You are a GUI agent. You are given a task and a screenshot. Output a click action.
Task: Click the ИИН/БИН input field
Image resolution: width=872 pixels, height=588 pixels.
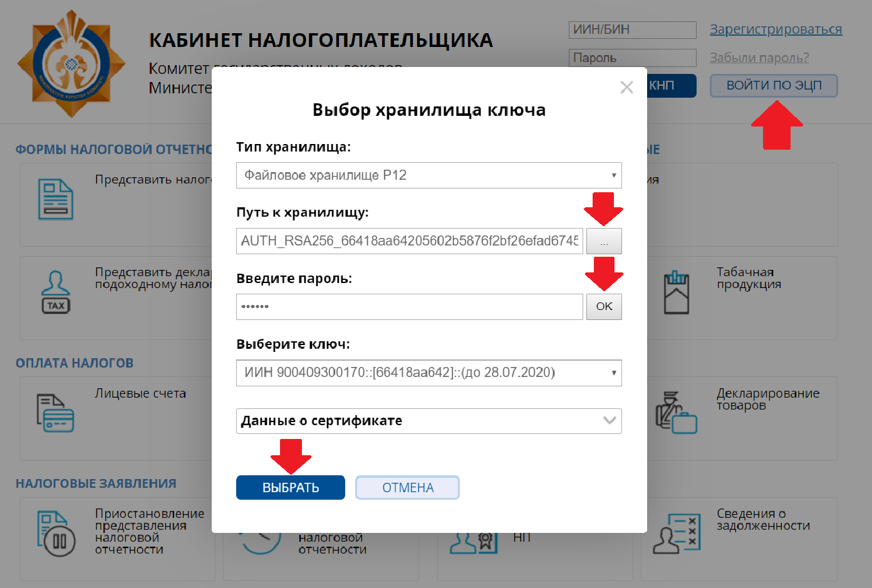point(632,29)
